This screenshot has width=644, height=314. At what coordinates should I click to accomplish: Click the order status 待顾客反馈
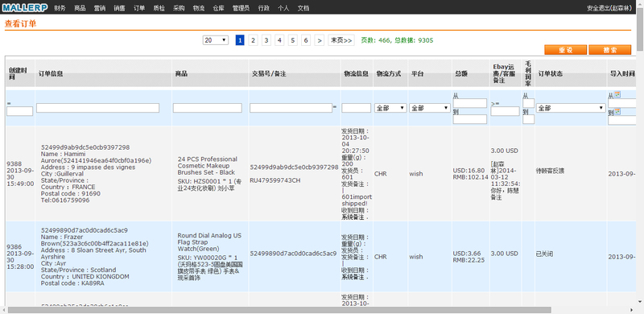click(551, 170)
